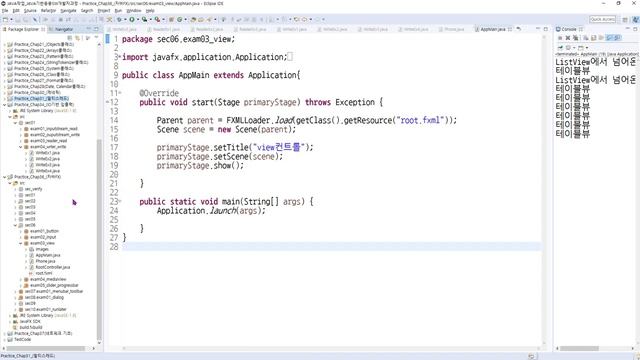640x360 pixels.
Task: Select the AppMain.java editor tab
Action: pos(493,29)
